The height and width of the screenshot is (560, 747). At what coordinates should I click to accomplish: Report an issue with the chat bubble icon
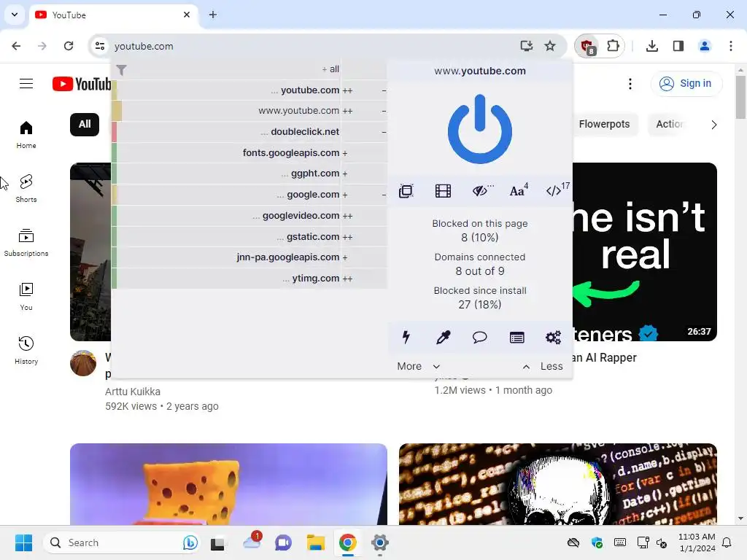click(480, 337)
